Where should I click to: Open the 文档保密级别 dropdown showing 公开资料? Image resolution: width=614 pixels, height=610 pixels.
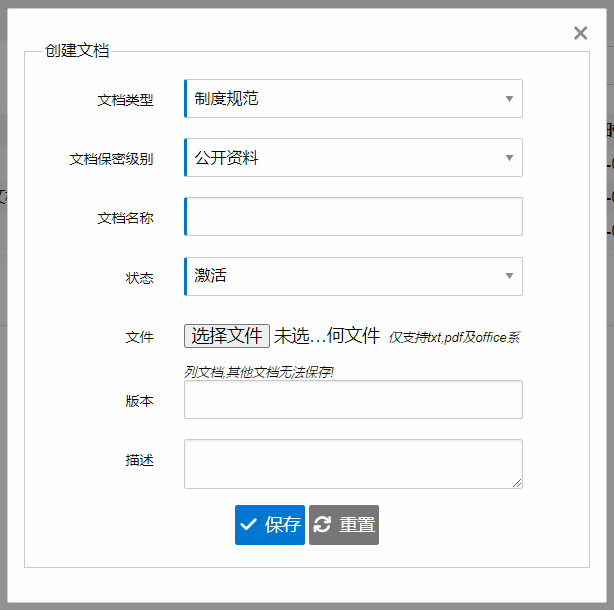[353, 157]
